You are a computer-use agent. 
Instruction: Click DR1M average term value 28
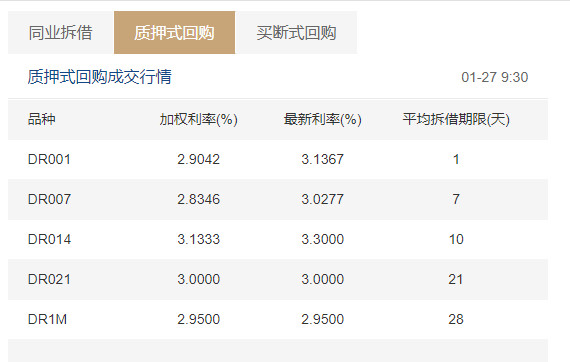tap(456, 319)
